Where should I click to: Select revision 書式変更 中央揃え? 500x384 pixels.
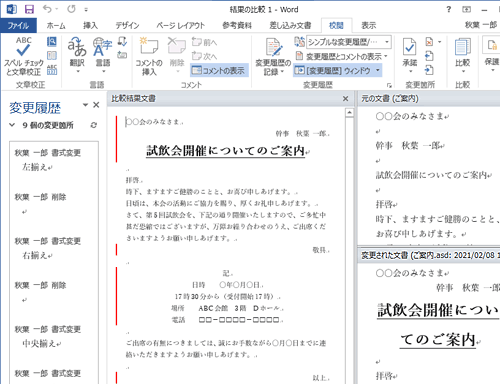tap(48, 336)
